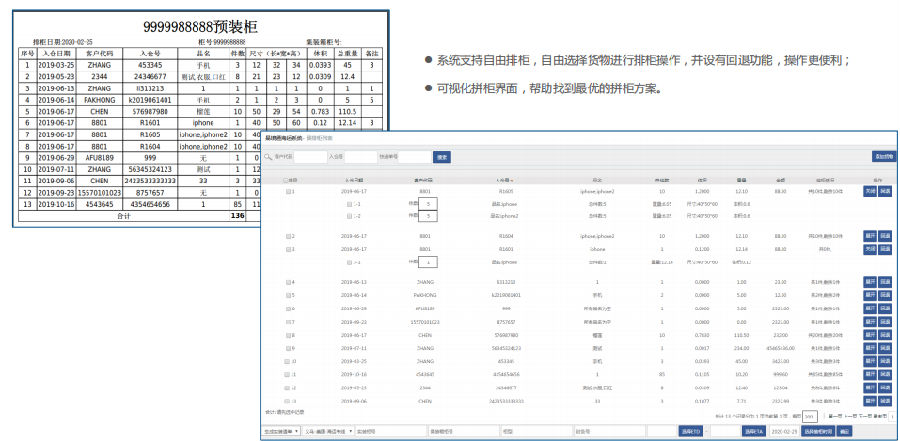This screenshot has width=900, height=441.
Task: Tick the checkbox for row 6313213
Action: coord(289,282)
